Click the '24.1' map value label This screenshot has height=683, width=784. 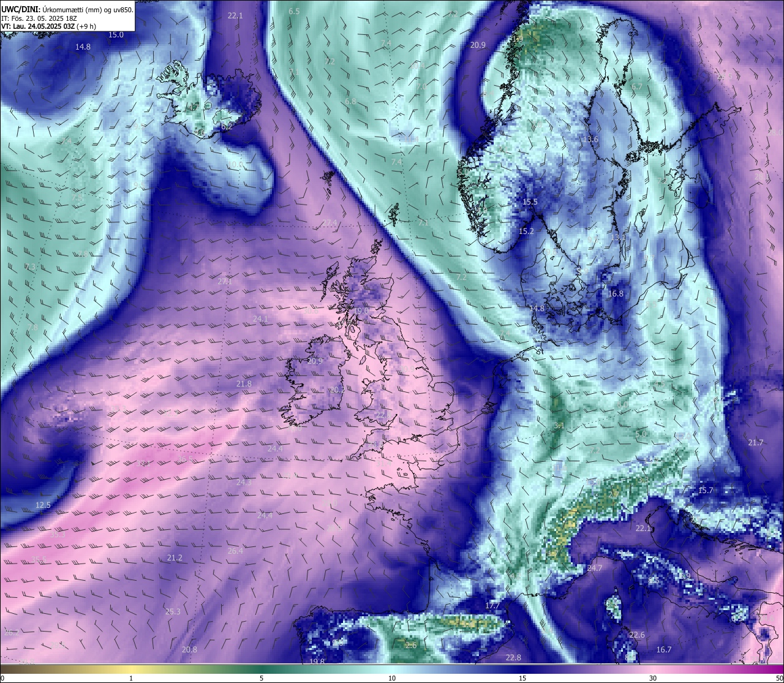click(260, 319)
